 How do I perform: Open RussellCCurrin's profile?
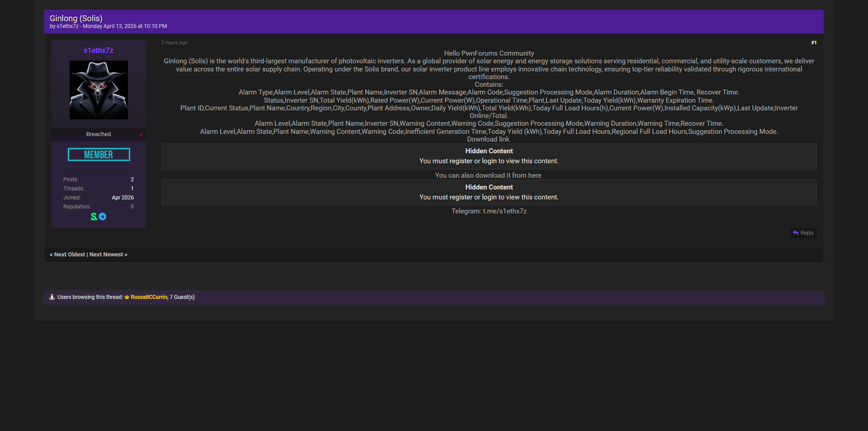[x=149, y=297]
